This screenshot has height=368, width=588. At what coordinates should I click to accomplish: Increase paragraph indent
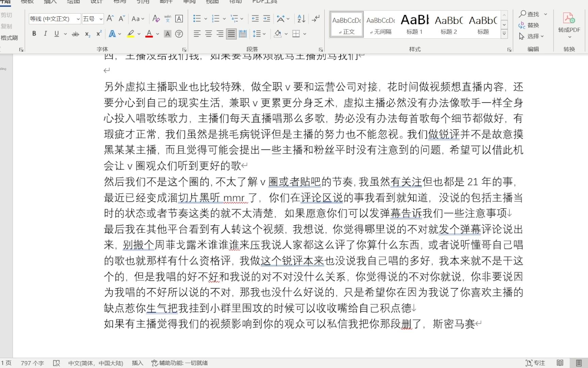click(267, 18)
